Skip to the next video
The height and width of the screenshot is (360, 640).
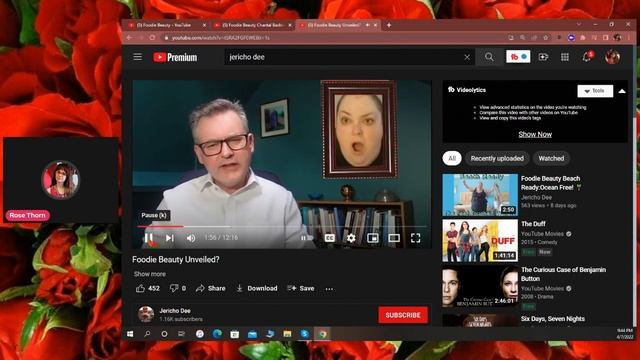170,238
